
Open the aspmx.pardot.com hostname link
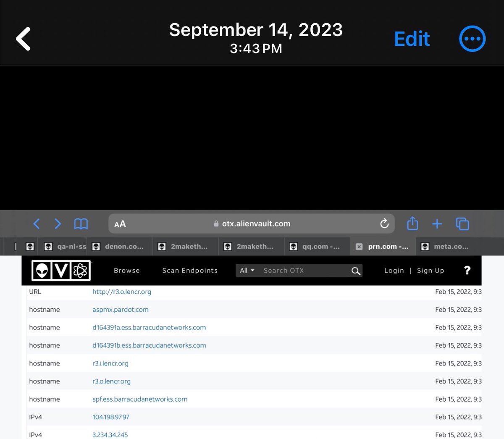pyautogui.click(x=121, y=310)
